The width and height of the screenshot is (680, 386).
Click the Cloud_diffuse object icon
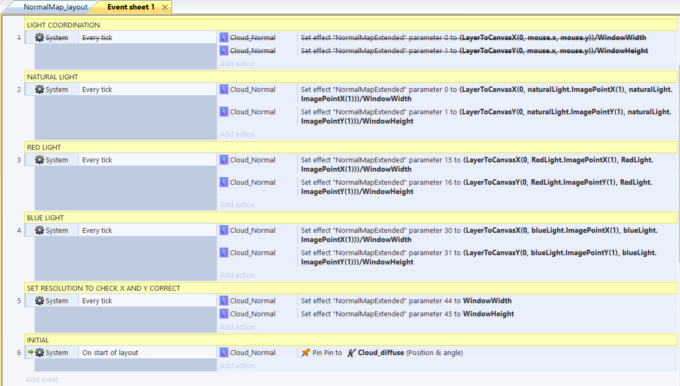click(351, 353)
